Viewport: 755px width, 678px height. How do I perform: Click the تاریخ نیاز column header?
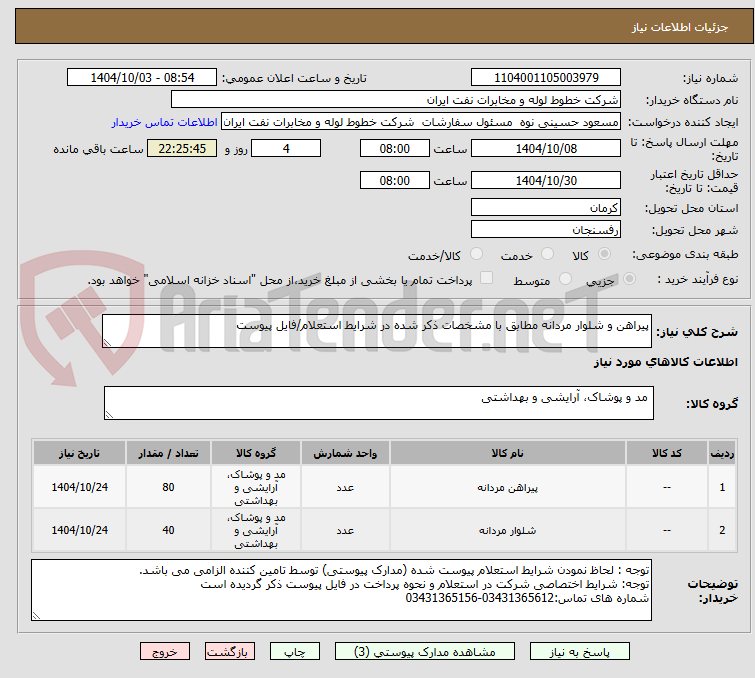pyautogui.click(x=79, y=453)
